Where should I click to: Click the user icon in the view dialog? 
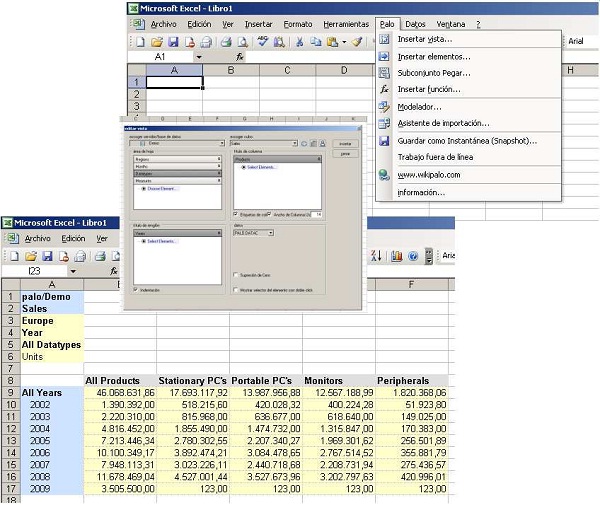323,143
